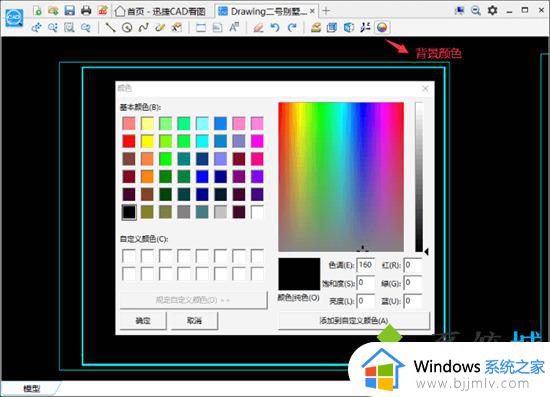The height and width of the screenshot is (397, 550).
Task: Select the pan (move) tool icon
Action: (x=36, y=27)
